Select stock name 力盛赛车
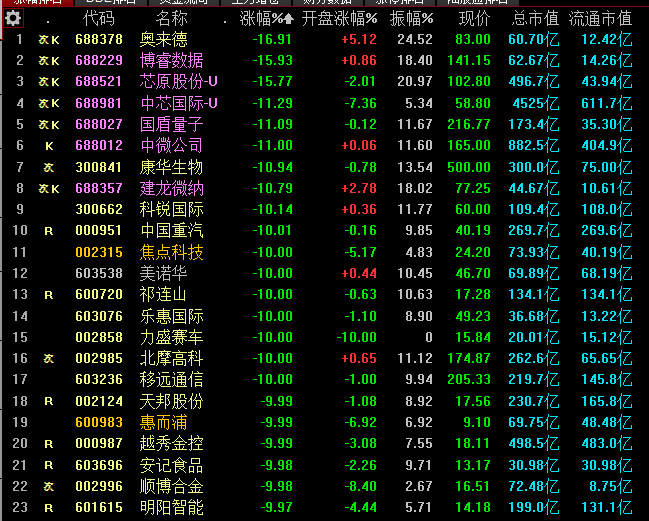Viewport: 649px width, 521px height. [x=171, y=337]
